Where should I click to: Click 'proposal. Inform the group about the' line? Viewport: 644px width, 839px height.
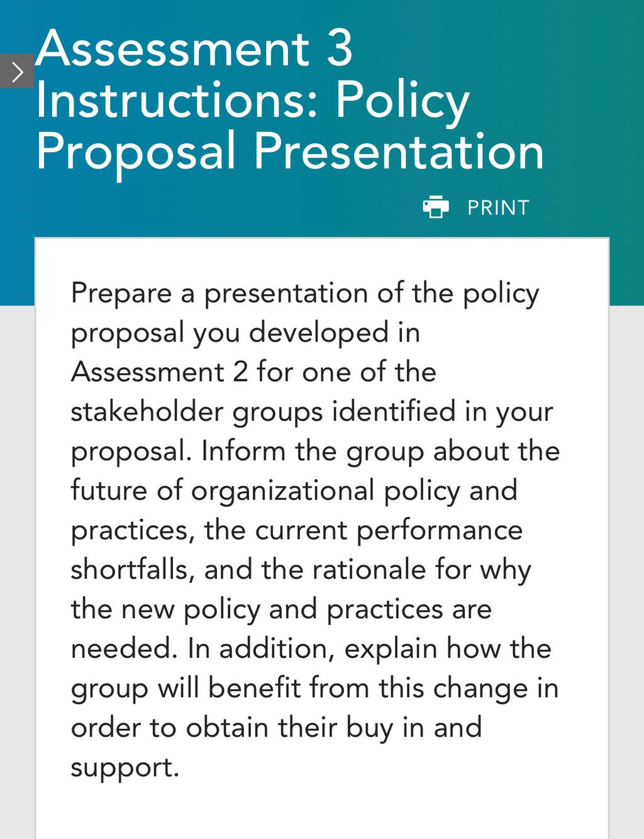(x=315, y=452)
